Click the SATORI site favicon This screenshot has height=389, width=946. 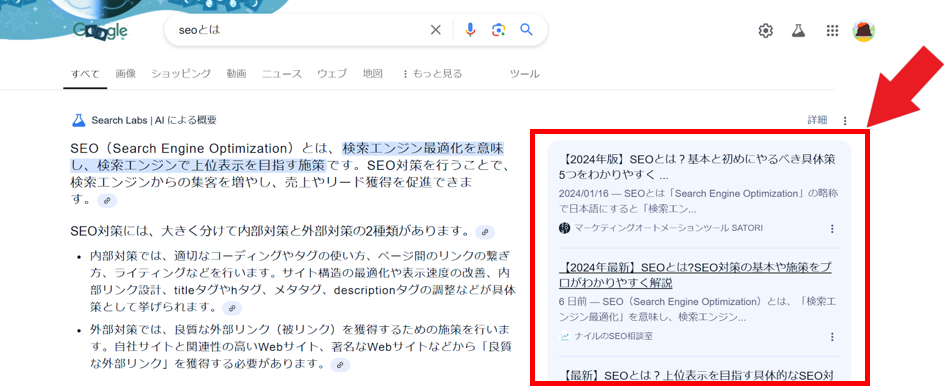click(565, 228)
